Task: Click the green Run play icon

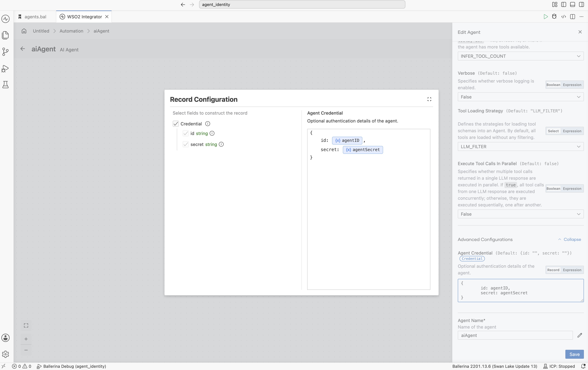Action: (546, 17)
